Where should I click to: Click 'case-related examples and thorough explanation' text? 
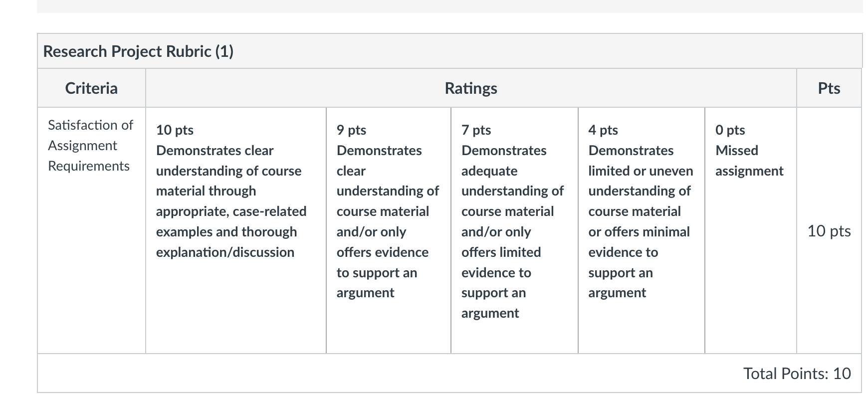(231, 232)
